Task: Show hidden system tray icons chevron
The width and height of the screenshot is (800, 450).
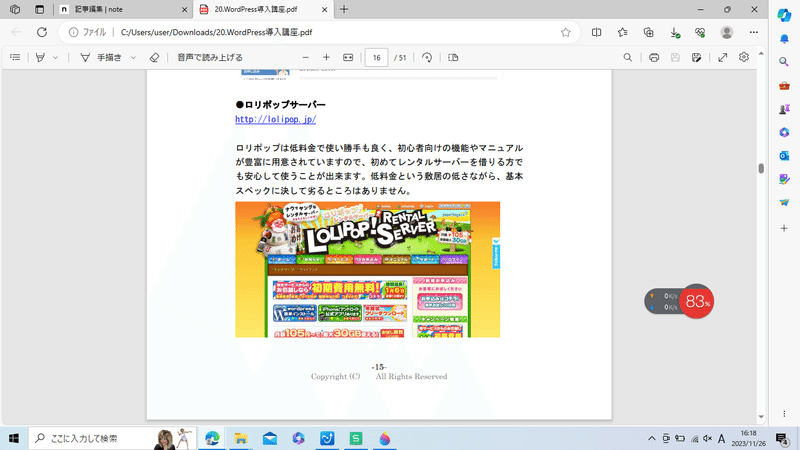Action: pos(652,438)
